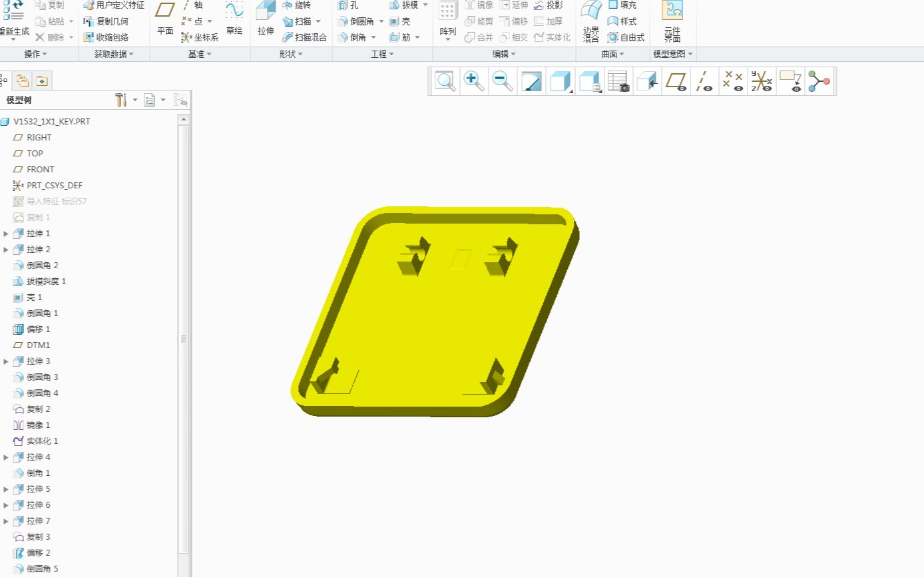924x577 pixels.
Task: Switch to the 模型意图 ribbon group menu
Action: pyautogui.click(x=672, y=54)
